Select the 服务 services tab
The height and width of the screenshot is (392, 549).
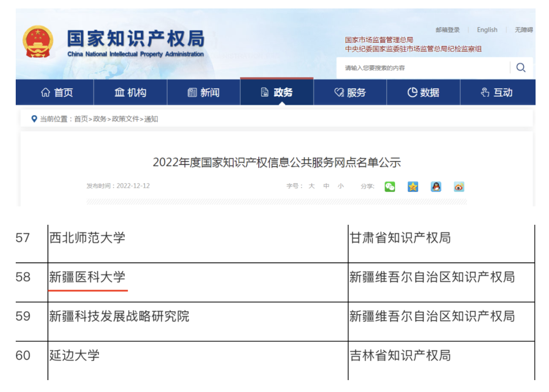(x=350, y=92)
